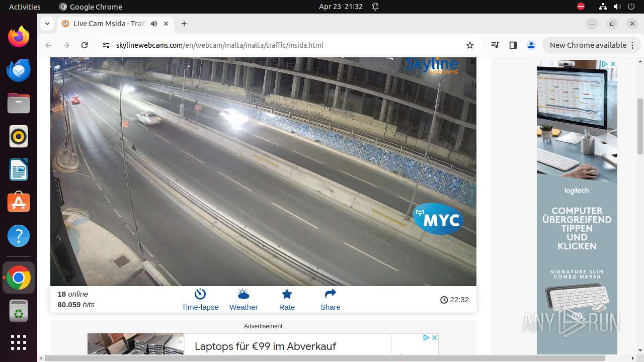Focus the address bar URL
The width and height of the screenshot is (644, 362).
click(x=219, y=45)
